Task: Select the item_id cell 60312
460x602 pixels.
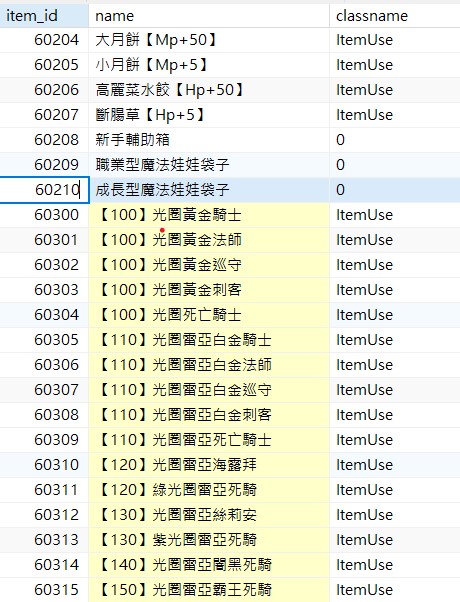Action: pyautogui.click(x=44, y=515)
